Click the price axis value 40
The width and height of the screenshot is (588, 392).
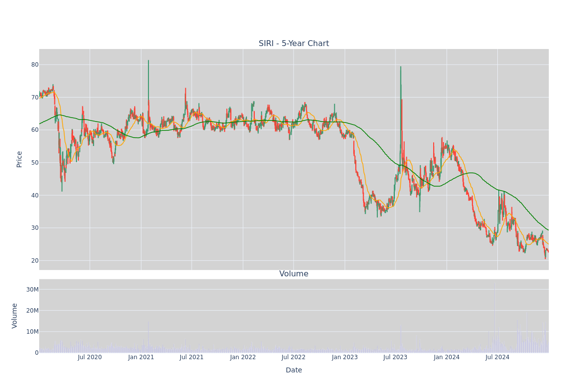click(x=35, y=195)
